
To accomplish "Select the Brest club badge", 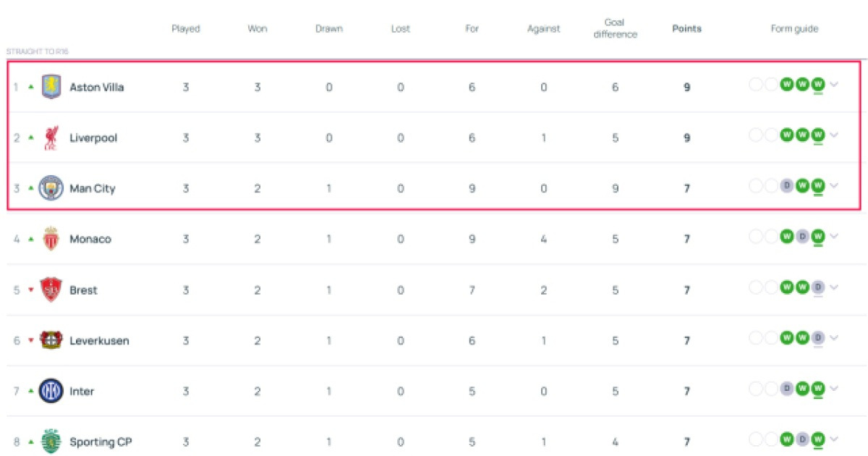I will [x=50, y=290].
